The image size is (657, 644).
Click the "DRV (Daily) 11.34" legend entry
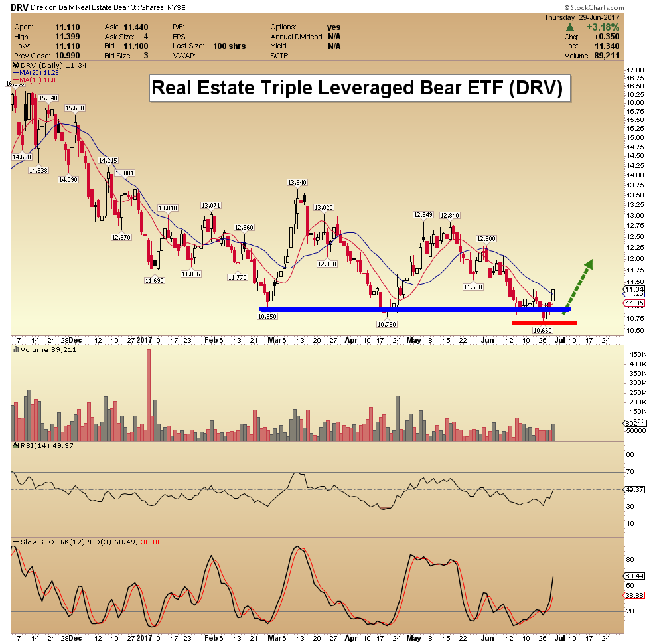pos(53,66)
